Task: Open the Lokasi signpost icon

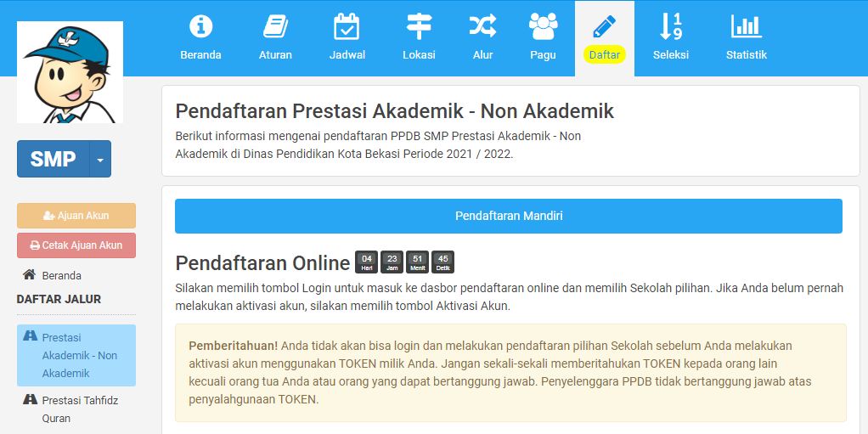Action: point(419,27)
